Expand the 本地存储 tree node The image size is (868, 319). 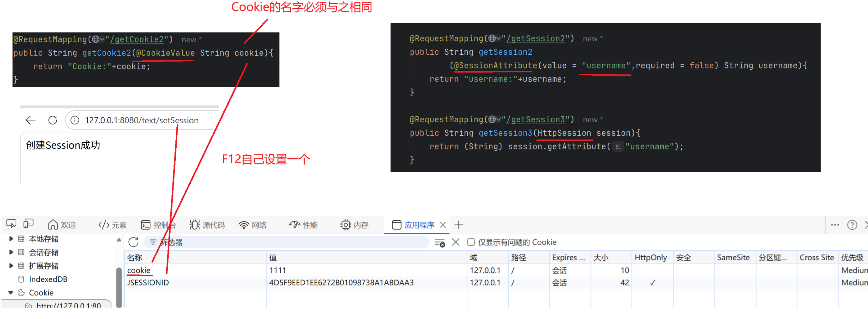click(11, 239)
